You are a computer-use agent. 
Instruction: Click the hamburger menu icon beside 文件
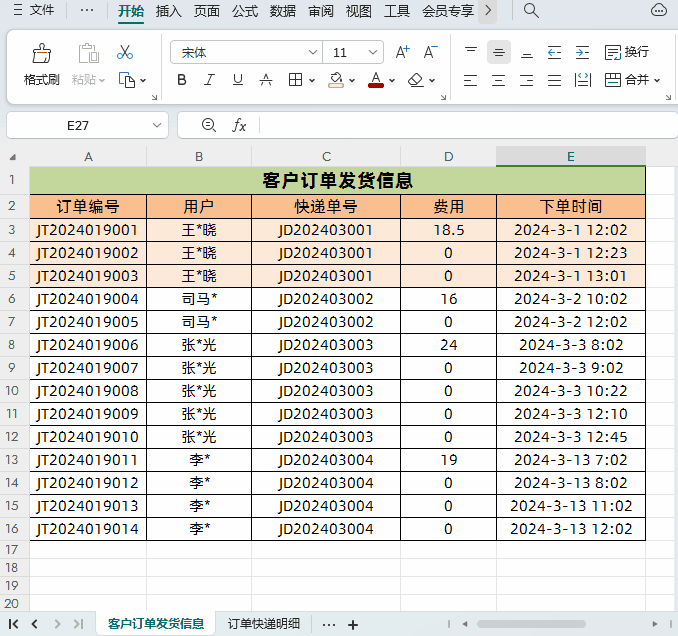(18, 10)
